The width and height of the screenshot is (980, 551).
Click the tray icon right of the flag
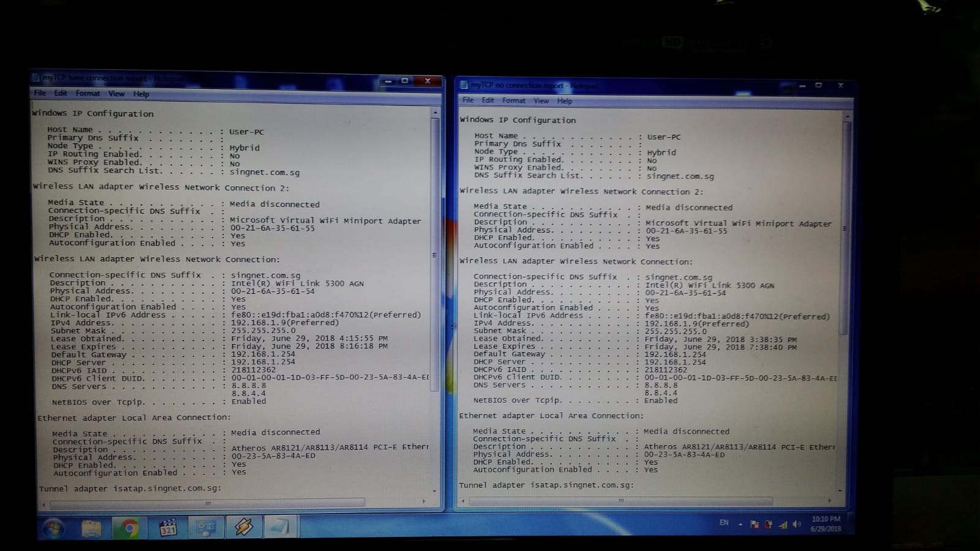(x=769, y=524)
